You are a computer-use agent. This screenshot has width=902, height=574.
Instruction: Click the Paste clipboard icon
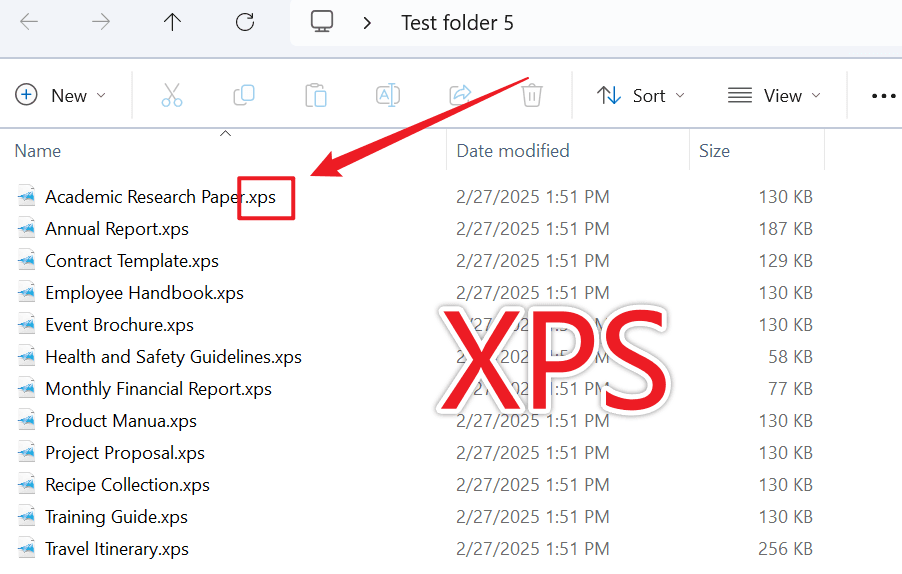[316, 95]
